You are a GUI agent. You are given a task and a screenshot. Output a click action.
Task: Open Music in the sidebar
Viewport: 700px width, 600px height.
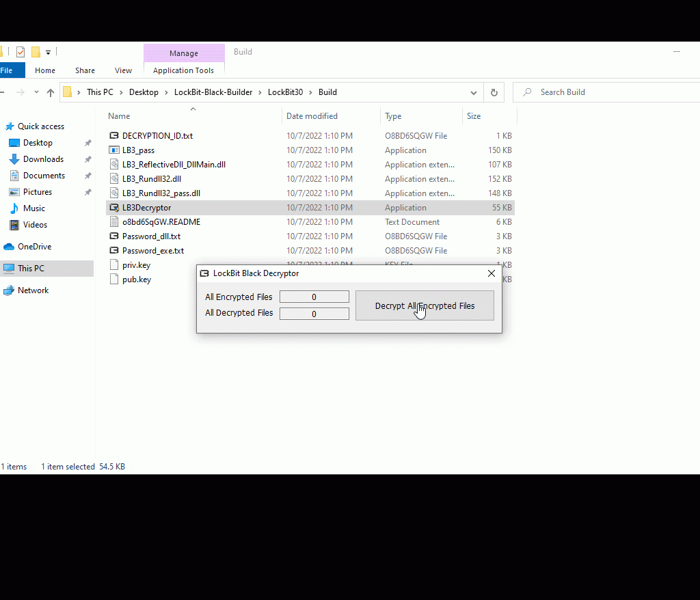click(34, 208)
